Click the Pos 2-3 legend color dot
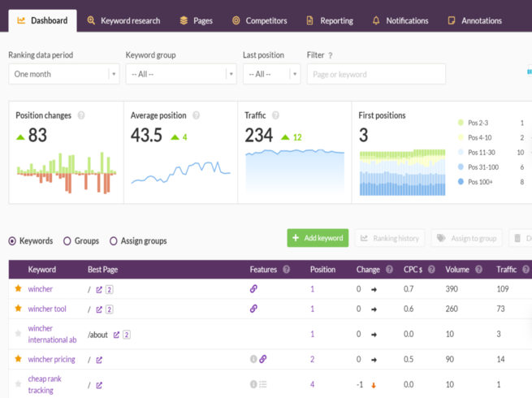The height and width of the screenshot is (398, 532). point(461,123)
